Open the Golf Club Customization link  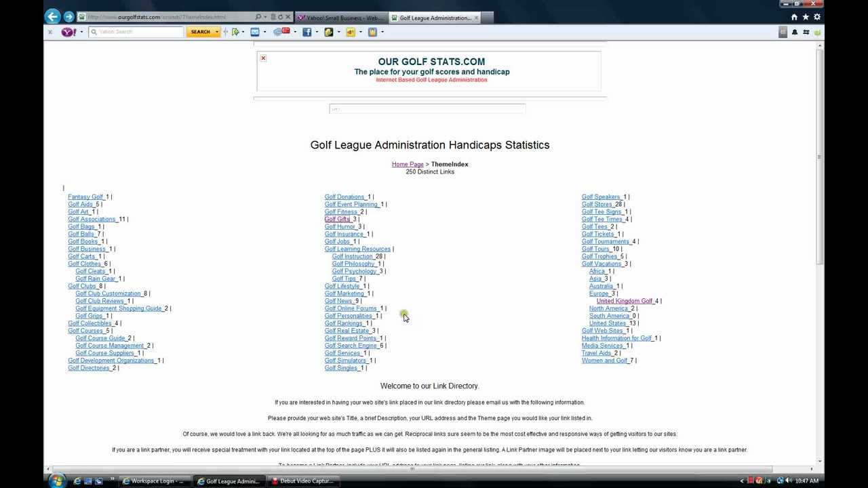pos(108,293)
